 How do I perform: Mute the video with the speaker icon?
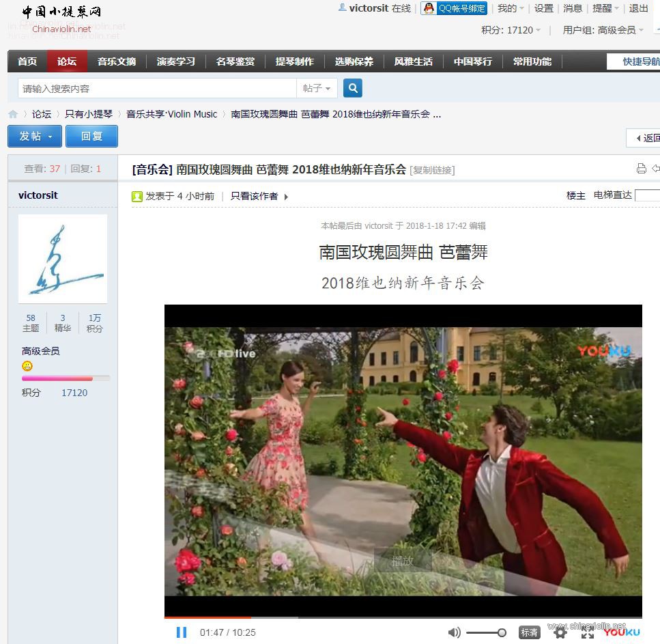tap(454, 632)
